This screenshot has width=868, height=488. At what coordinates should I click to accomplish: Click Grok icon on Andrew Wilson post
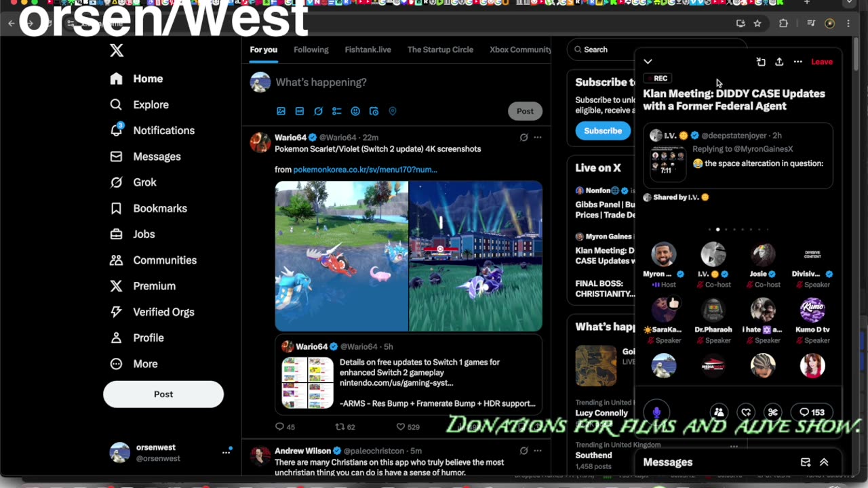(x=524, y=451)
